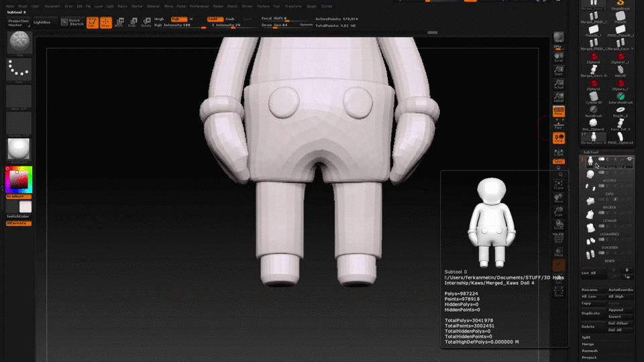
Task: Toggle the Zadd sculpt mode button
Action: 215,19
